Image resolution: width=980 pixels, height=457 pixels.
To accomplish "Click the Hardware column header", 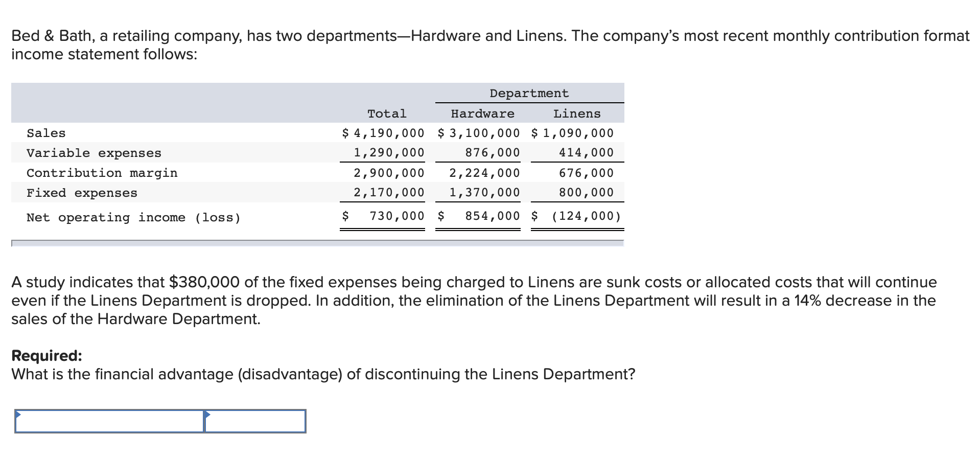I will click(482, 114).
